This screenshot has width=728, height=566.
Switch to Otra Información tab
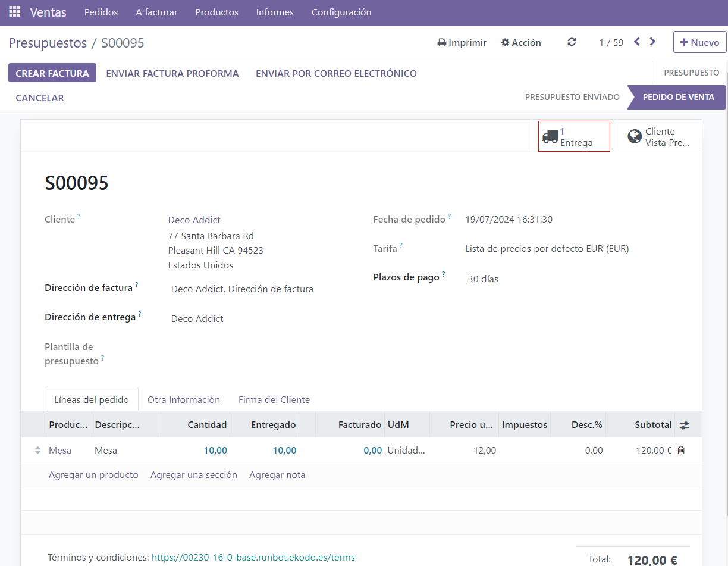click(x=184, y=400)
